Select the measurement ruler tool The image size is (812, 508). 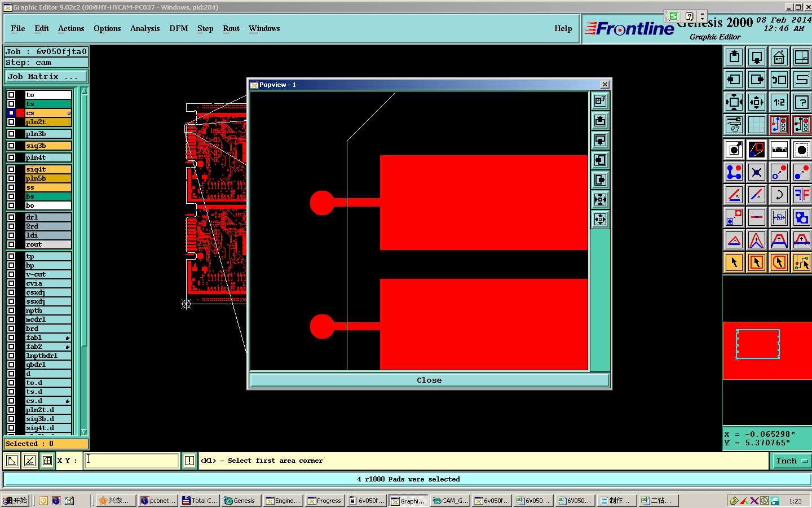pyautogui.click(x=779, y=150)
